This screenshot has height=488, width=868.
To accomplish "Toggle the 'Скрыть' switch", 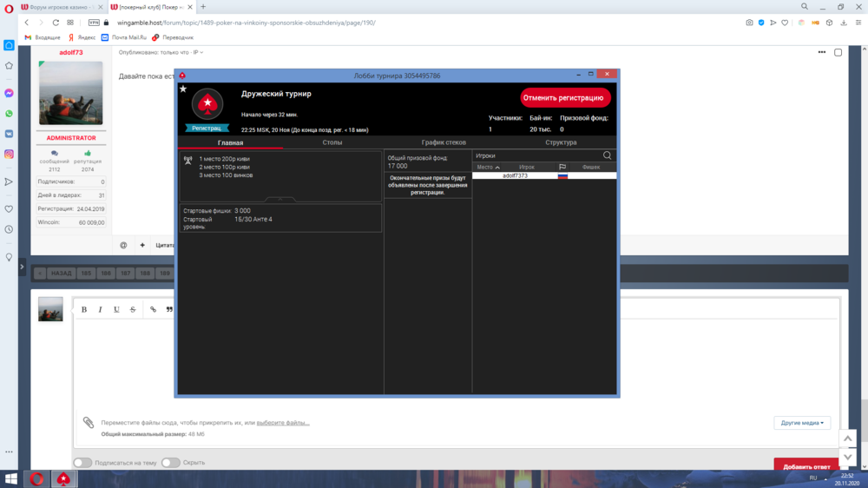I will point(170,463).
